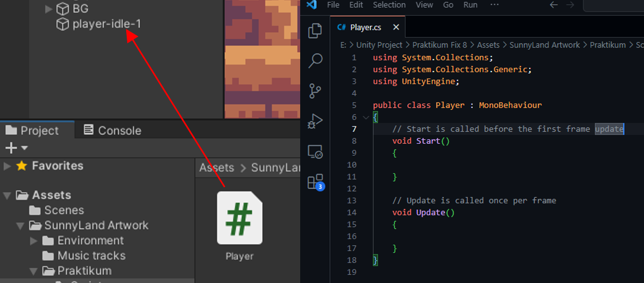Click Assets in Project path breadcrumb
644x283 pixels.
(217, 168)
